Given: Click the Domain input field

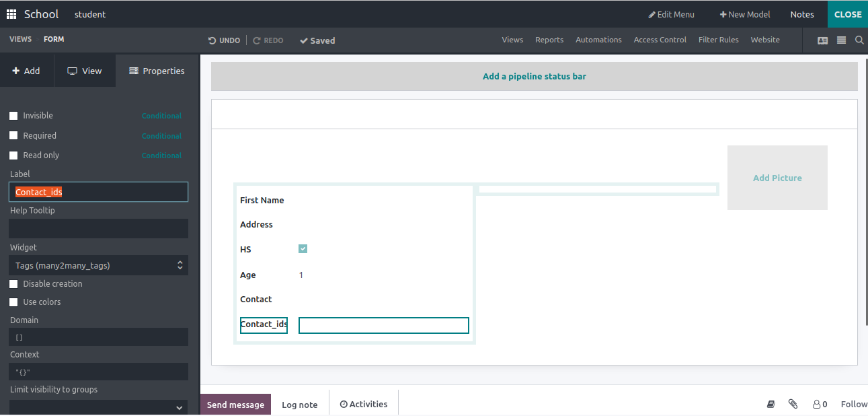Looking at the screenshot, I should click(x=98, y=337).
